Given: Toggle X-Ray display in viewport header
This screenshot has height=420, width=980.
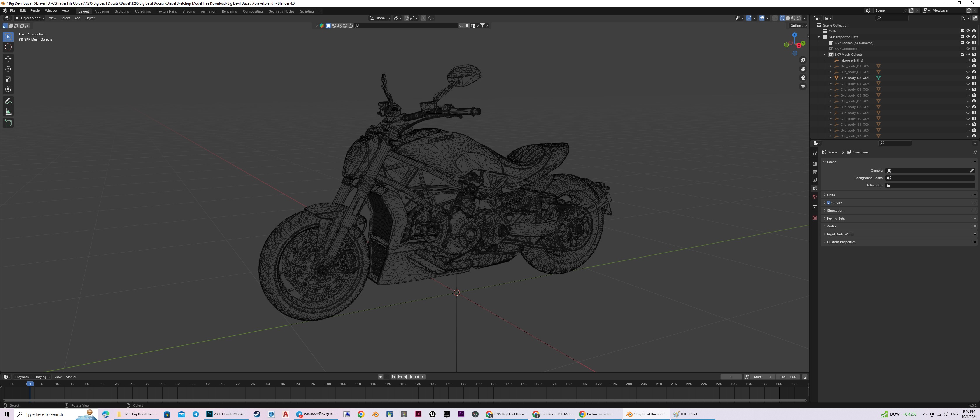Looking at the screenshot, I should 775,18.
